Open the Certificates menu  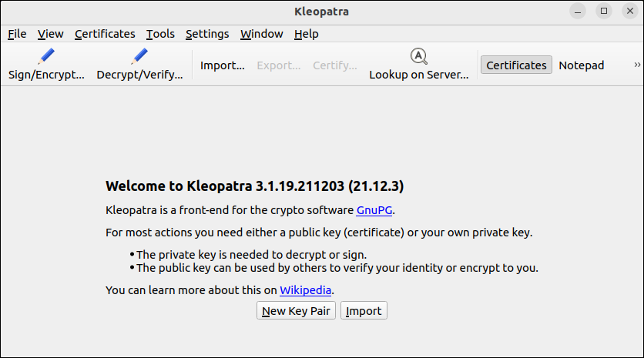pos(105,34)
